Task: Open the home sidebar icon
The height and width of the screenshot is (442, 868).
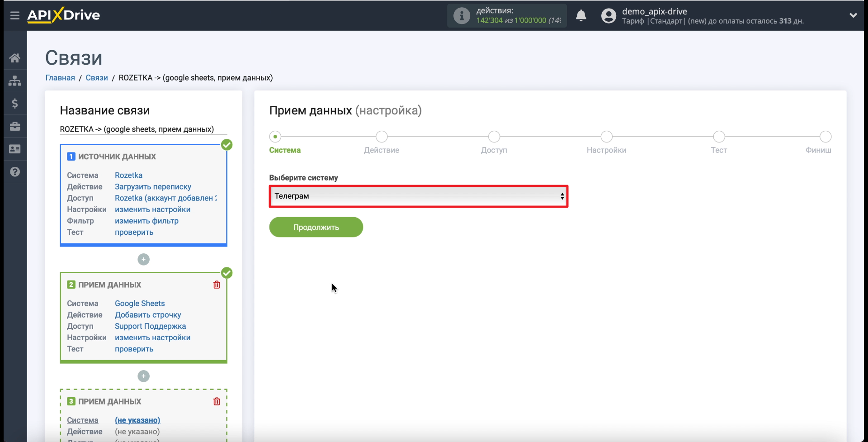Action: [x=15, y=58]
